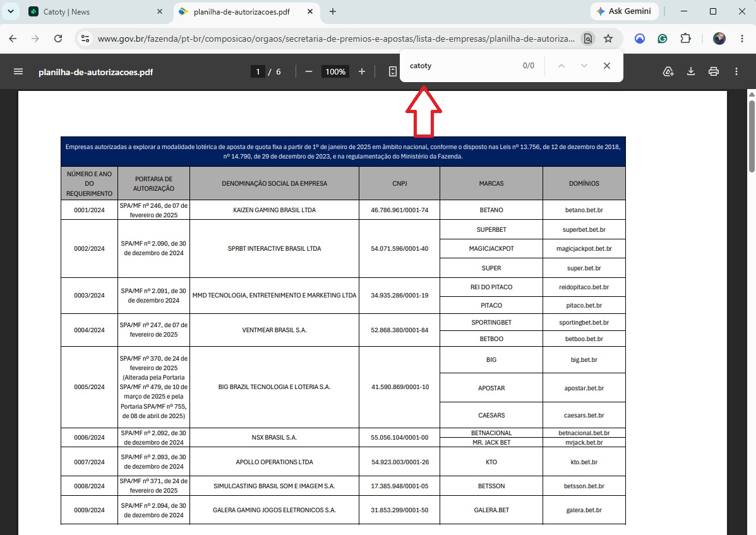756x535 pixels.
Task: Click the 0005/2024 request number cell
Action: 89,387
